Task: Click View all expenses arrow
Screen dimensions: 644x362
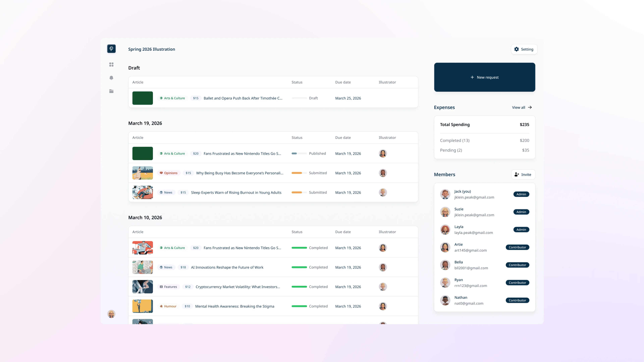Action: click(x=522, y=107)
